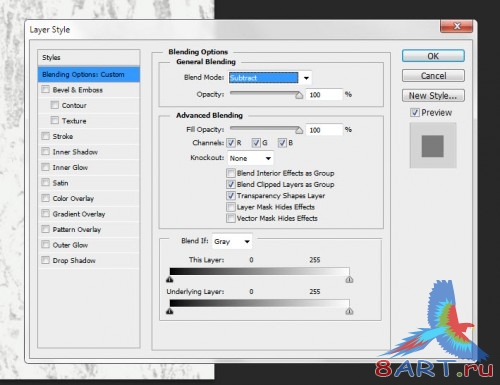The height and width of the screenshot is (385, 500).
Task: Enable the Color Overlay checkbox
Action: pos(45,198)
